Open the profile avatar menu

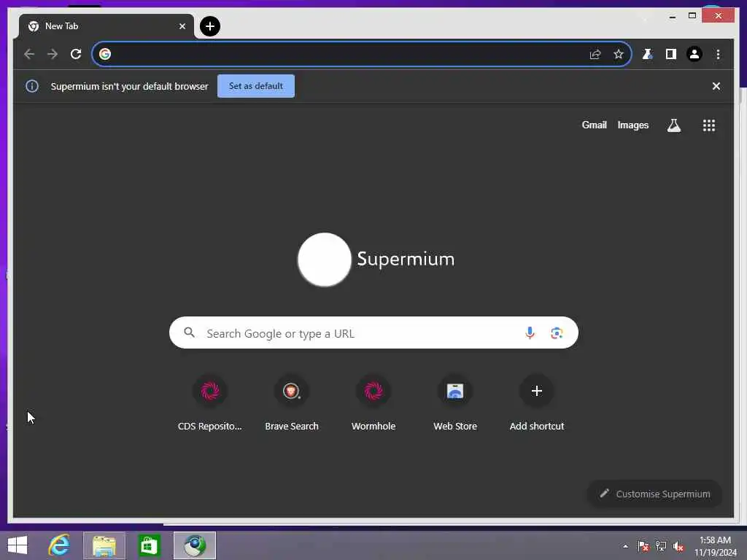pos(694,54)
